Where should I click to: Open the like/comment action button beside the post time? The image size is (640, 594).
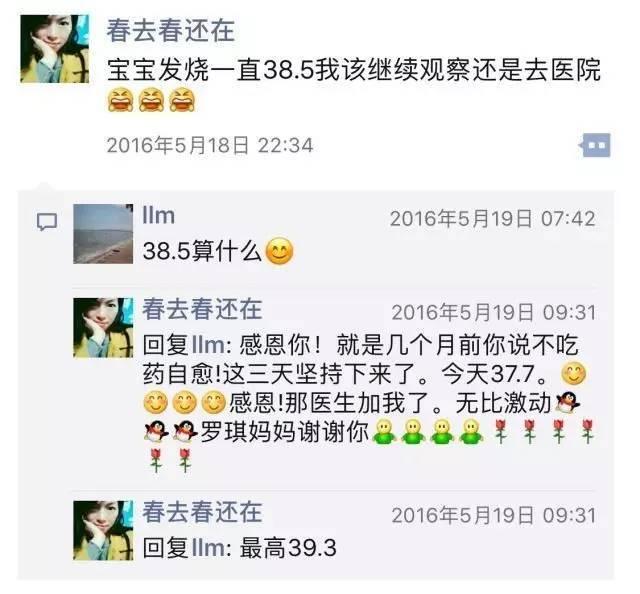[596, 145]
